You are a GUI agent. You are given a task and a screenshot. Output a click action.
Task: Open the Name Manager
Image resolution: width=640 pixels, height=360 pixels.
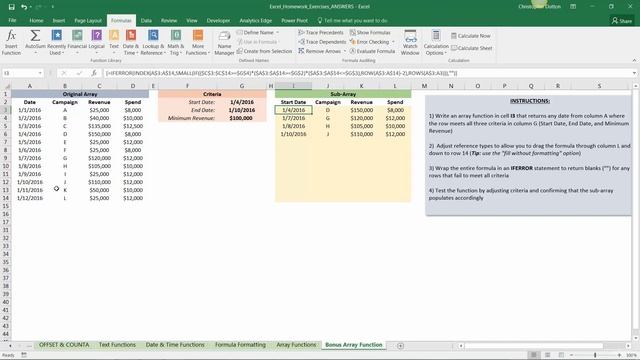[224, 42]
